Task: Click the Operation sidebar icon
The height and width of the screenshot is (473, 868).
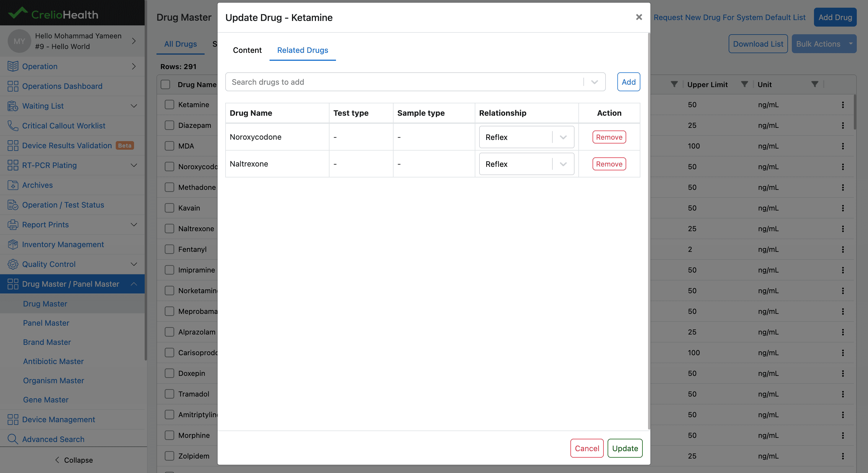Action: tap(13, 66)
